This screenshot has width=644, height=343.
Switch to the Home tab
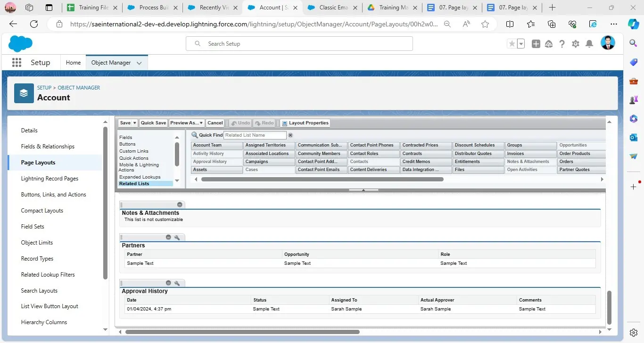pos(73,63)
